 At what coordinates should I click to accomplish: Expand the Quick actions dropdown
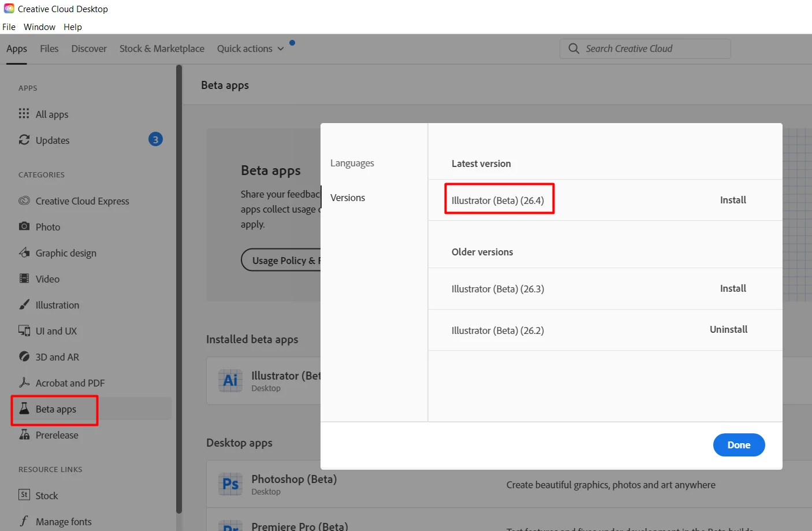point(250,49)
